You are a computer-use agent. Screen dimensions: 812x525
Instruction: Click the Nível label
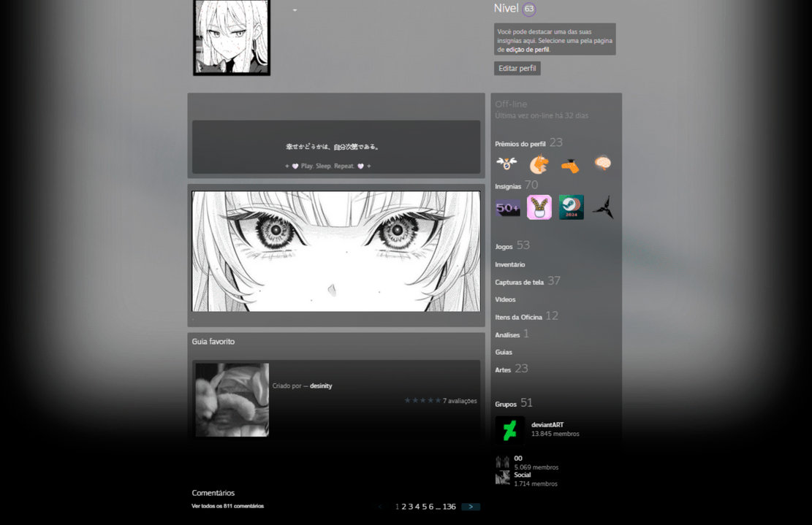(506, 8)
